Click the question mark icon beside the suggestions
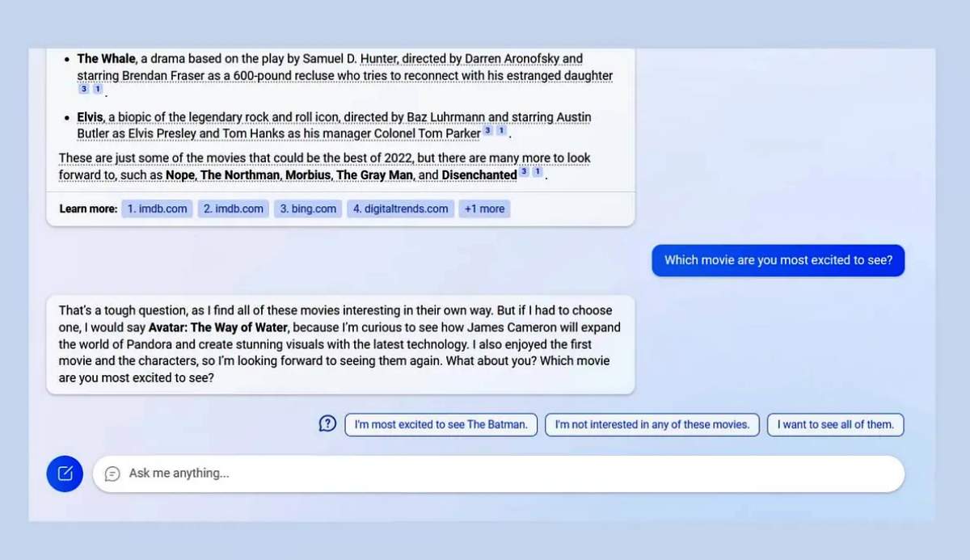 (327, 424)
